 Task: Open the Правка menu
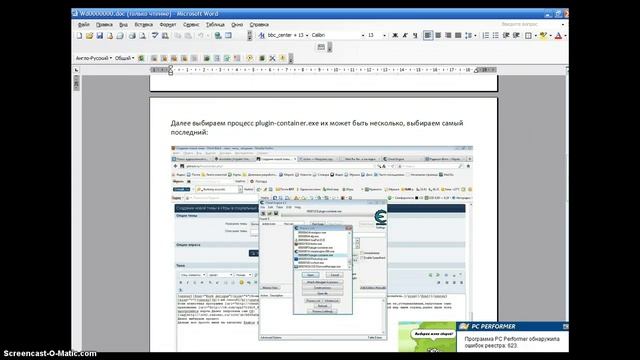pos(104,24)
